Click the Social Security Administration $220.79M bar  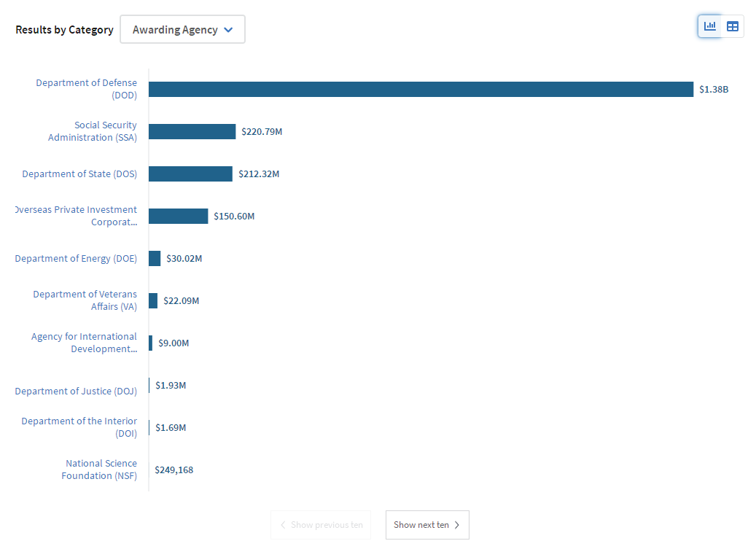(192, 131)
